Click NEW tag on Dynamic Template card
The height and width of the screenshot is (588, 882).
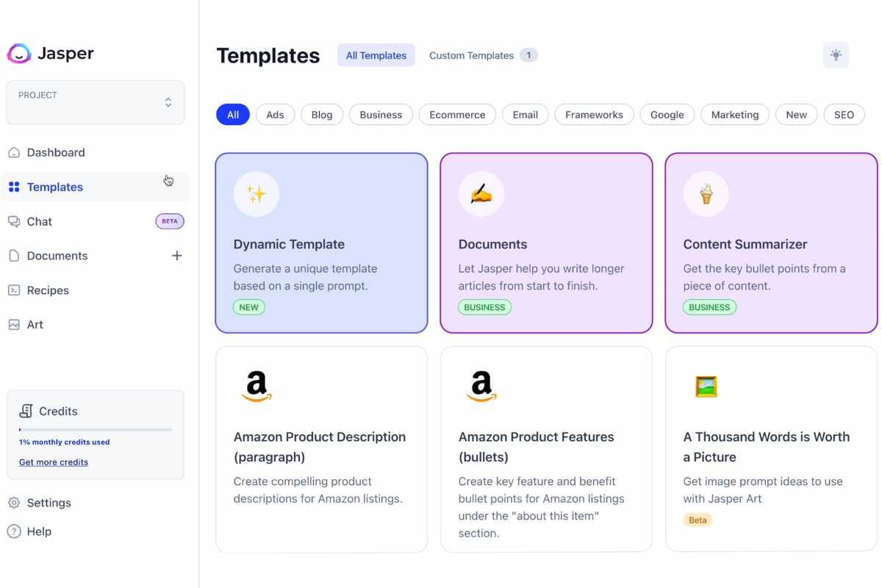coord(249,307)
